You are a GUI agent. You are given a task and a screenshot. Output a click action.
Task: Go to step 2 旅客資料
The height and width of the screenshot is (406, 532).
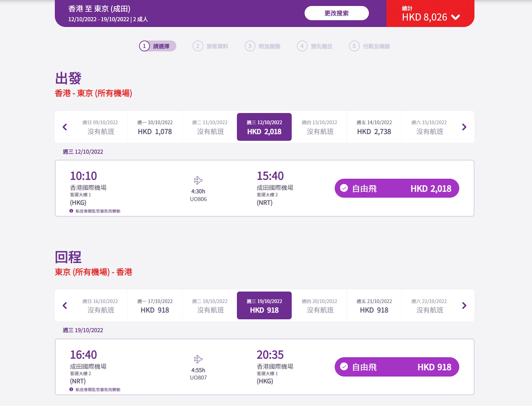click(x=211, y=46)
